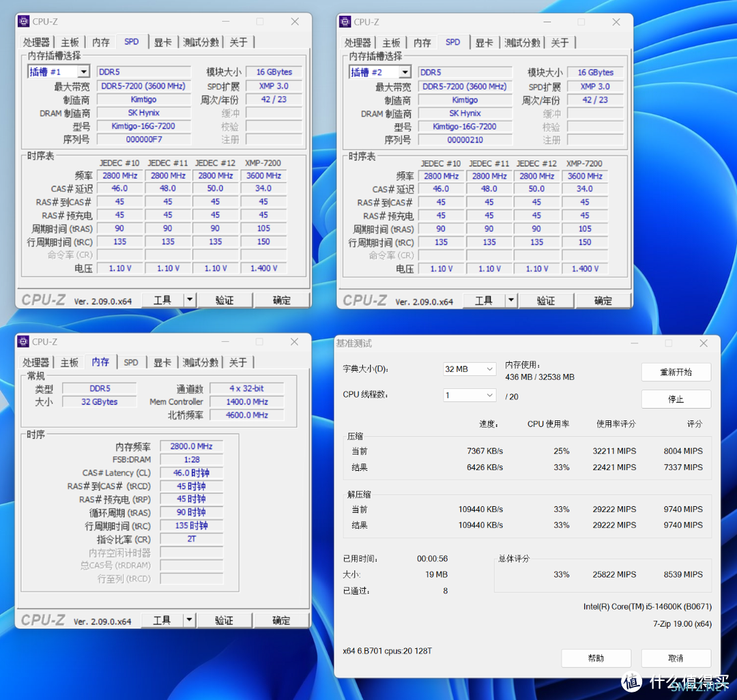Close the slot #1 CPU-Z window
Screen dimensions: 737x700
[295, 22]
